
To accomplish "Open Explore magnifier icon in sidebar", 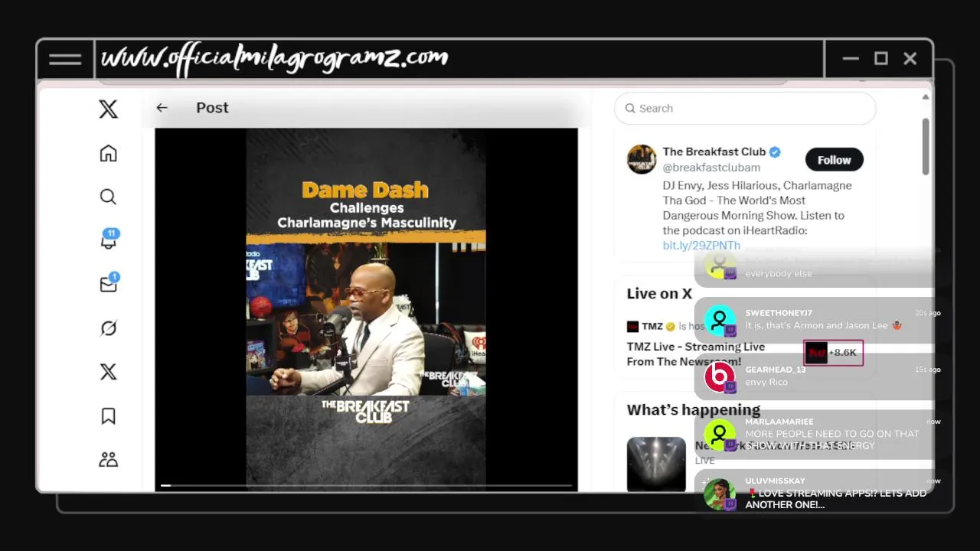I will click(x=108, y=197).
